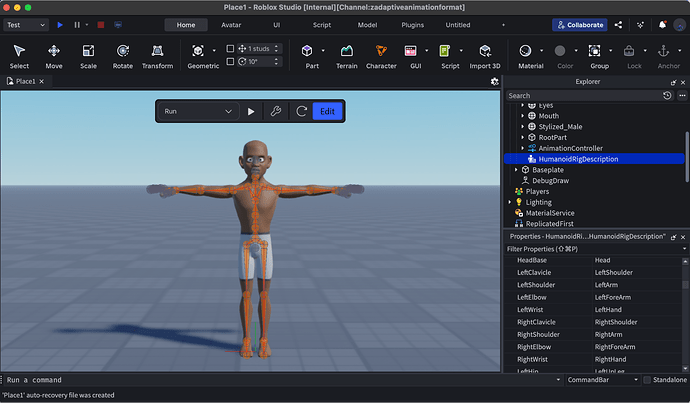Click the wrench icon in animation bar
The image size is (690, 403).
coord(276,111)
